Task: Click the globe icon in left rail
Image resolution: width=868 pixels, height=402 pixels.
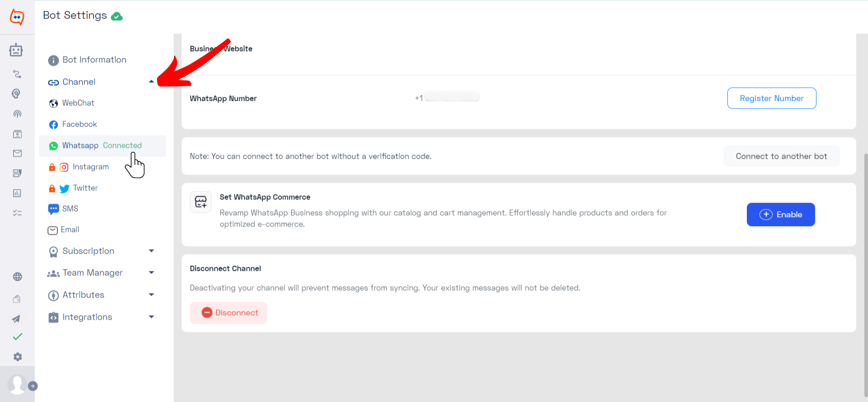Action: (17, 277)
